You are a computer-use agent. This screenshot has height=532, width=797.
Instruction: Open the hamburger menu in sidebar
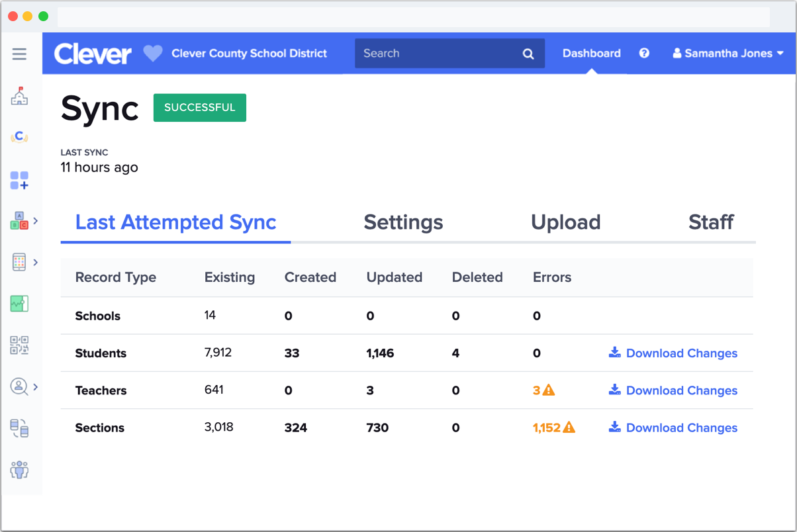click(x=19, y=54)
